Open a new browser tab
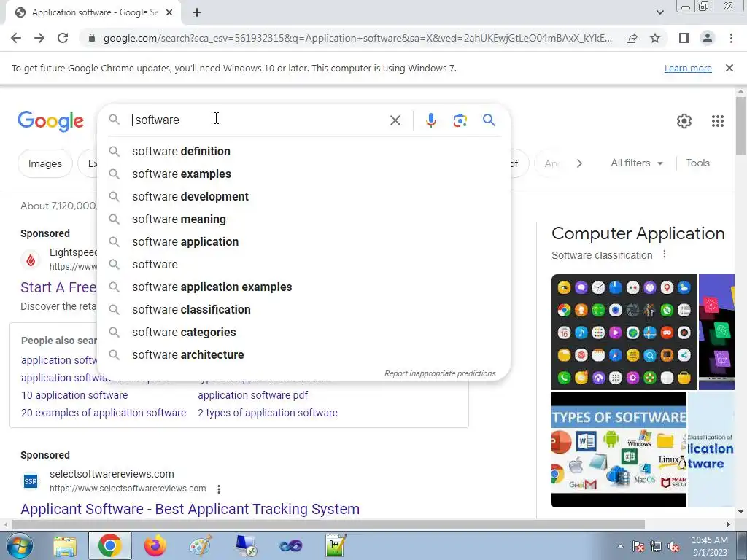The width and height of the screenshot is (747, 560). click(x=197, y=13)
